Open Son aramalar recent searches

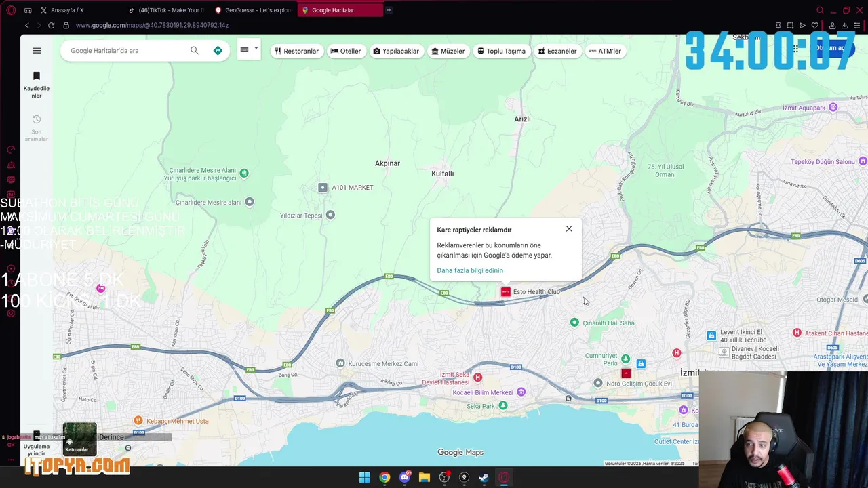click(37, 128)
